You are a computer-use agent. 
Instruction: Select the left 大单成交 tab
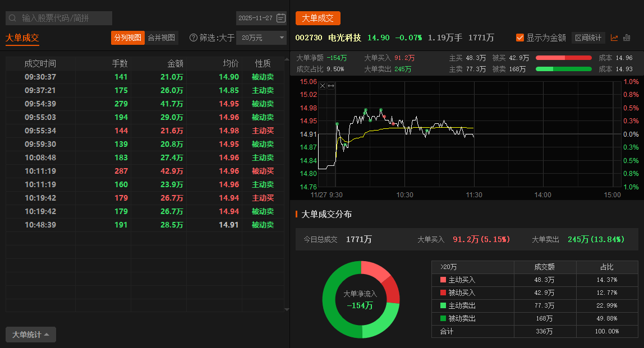[22, 38]
